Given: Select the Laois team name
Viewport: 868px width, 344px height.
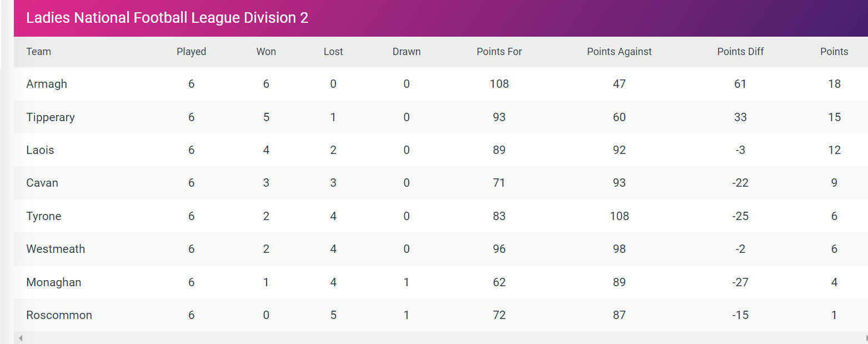Looking at the screenshot, I should tap(40, 150).
